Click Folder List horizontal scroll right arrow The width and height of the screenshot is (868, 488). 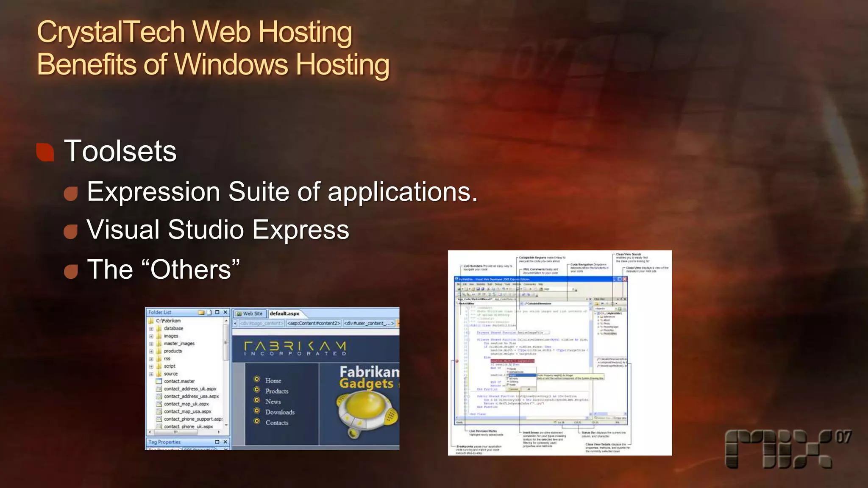[219, 432]
